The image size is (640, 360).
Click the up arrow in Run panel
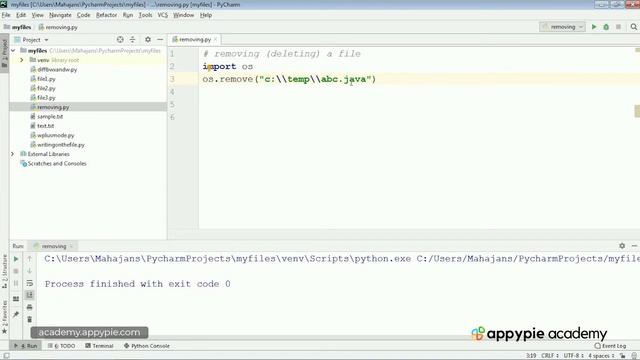[29, 259]
